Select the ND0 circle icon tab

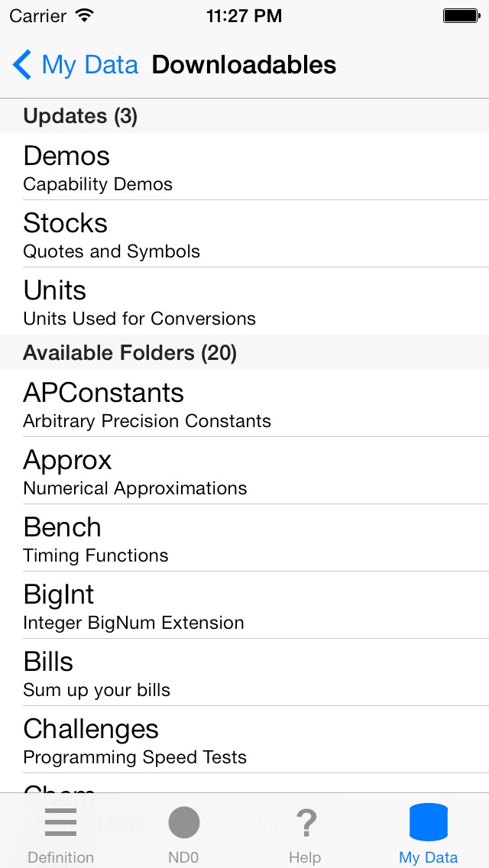point(183,823)
